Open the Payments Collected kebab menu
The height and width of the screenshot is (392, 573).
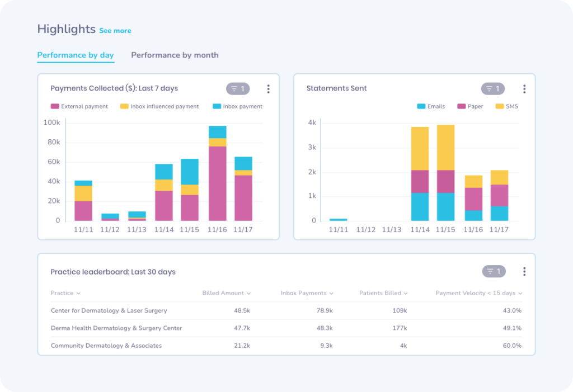(x=268, y=88)
